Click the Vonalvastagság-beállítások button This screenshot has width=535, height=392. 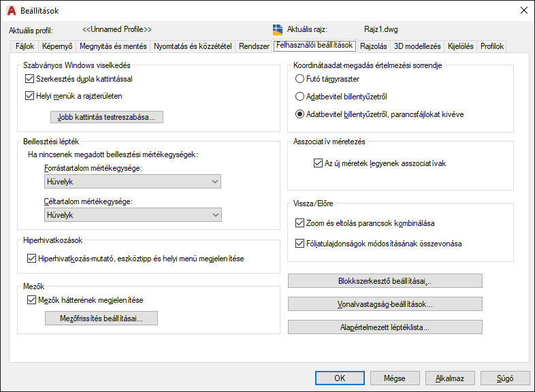385,304
